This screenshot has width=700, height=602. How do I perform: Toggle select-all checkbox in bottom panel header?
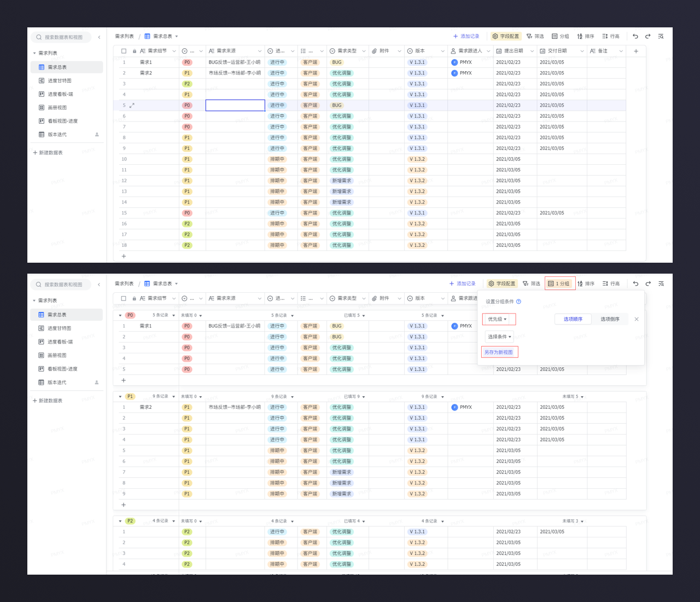[124, 298]
